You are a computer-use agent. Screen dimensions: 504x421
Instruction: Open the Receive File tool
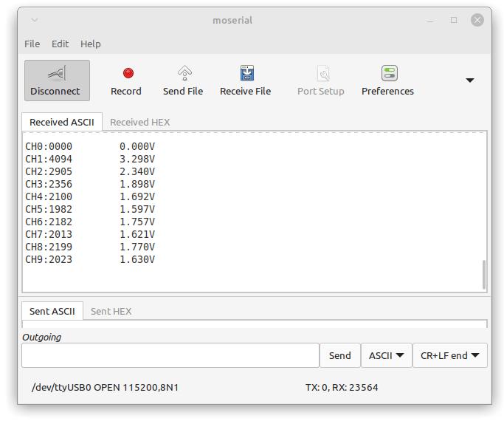tap(246, 81)
